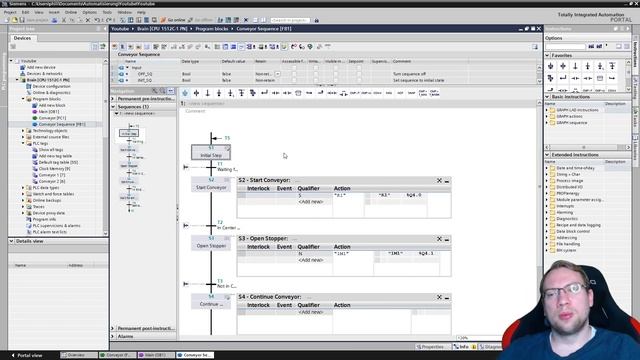Toggle Accessible from HMI checkbox for INIT_SQ

tap(293, 80)
